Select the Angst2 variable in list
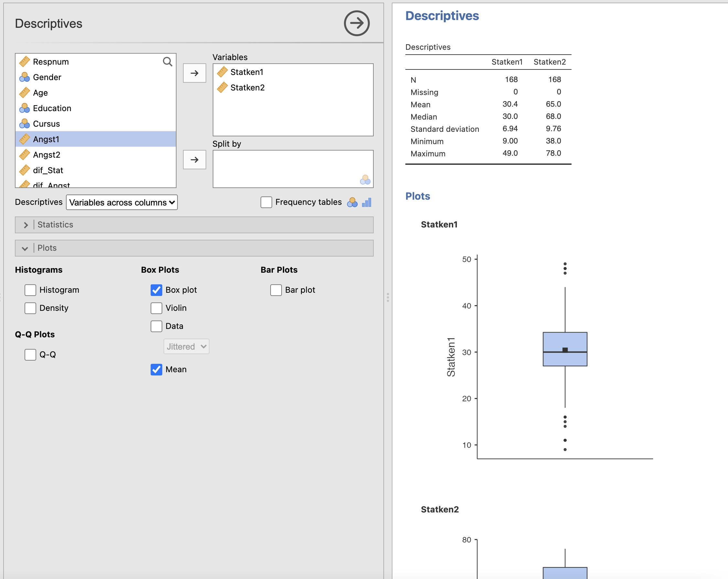 (47, 155)
